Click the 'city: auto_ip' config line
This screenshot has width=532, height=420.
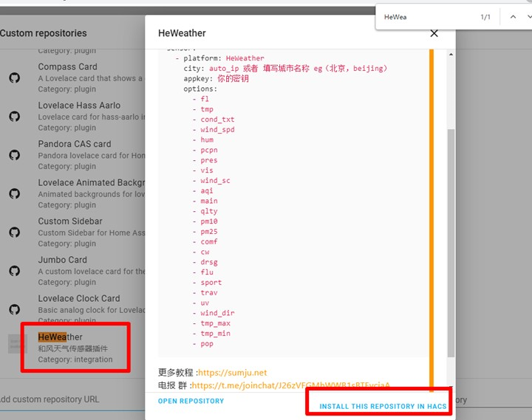285,69
